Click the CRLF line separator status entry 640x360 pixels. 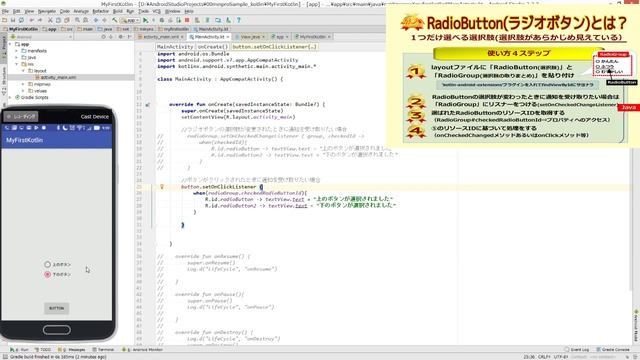(x=544, y=357)
